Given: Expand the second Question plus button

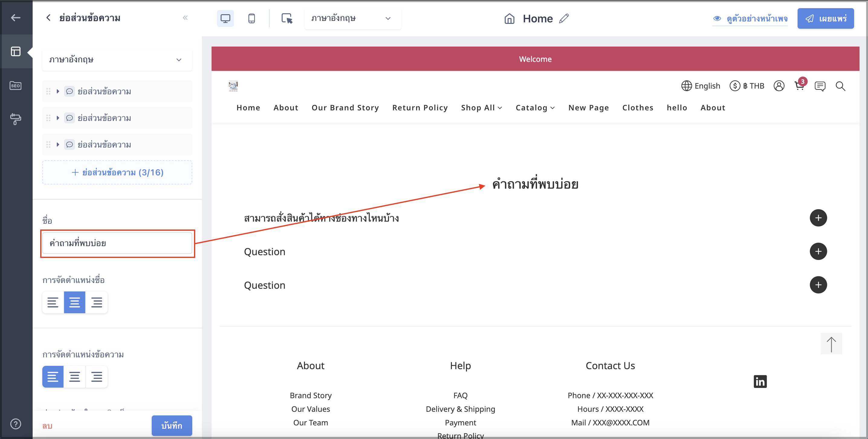Looking at the screenshot, I should [818, 285].
